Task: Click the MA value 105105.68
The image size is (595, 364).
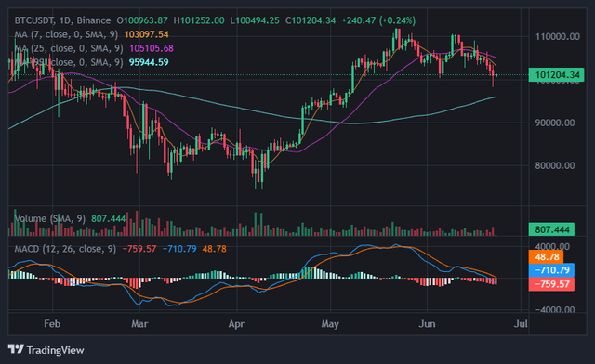Action: click(152, 48)
